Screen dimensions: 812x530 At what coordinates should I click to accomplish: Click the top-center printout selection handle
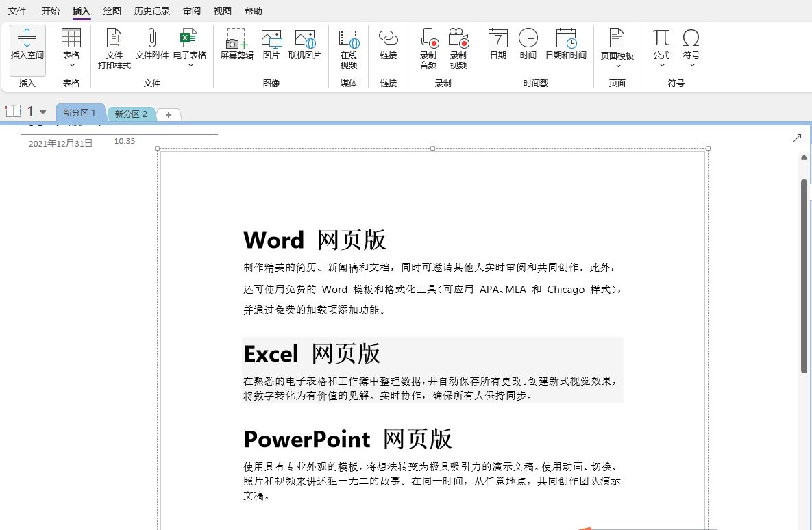tap(432, 149)
